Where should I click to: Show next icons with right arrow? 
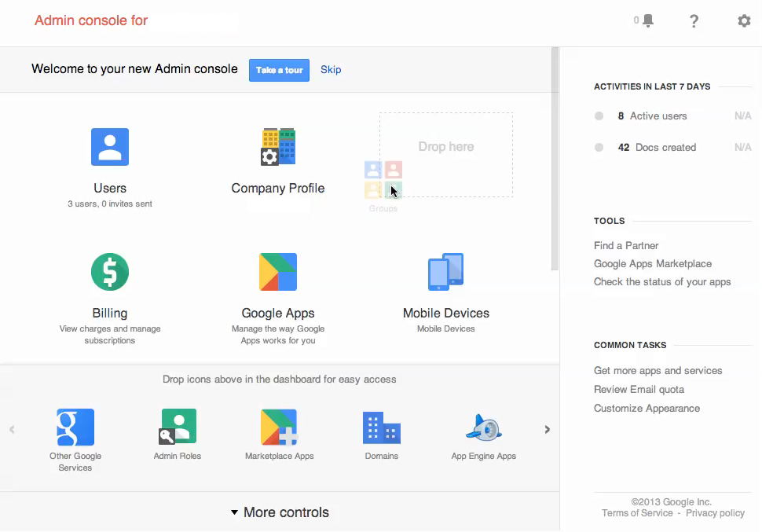[x=548, y=429]
